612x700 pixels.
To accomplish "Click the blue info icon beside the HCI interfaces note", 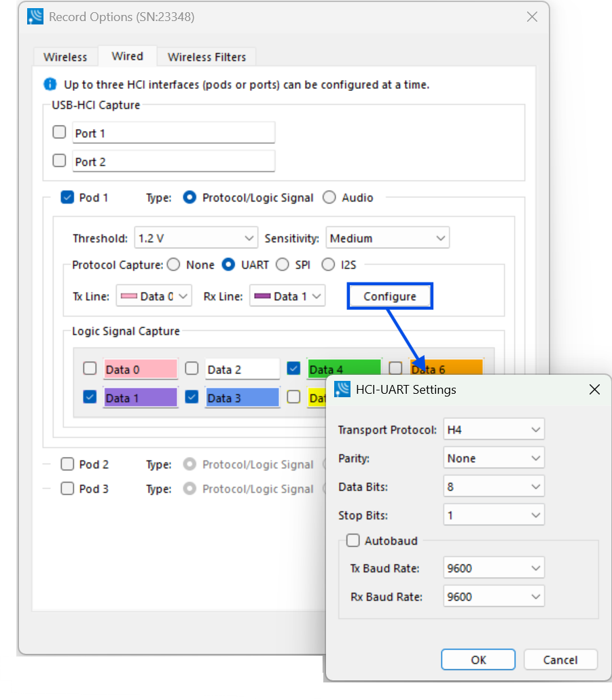I will tap(50, 84).
